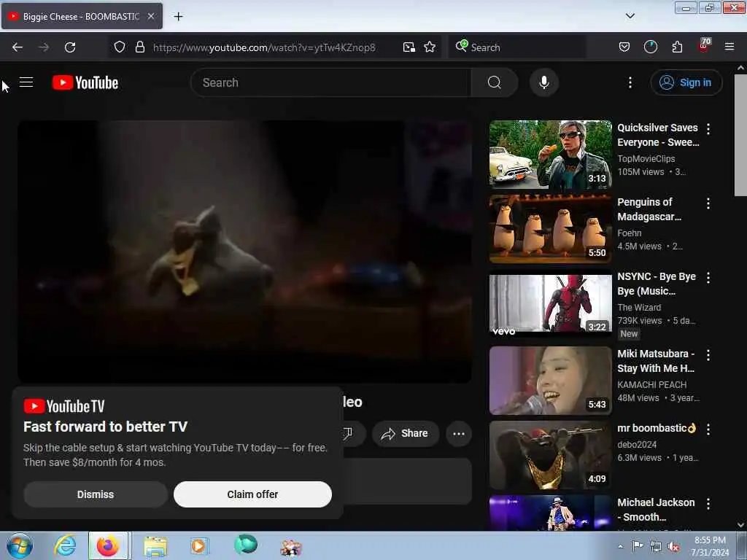Screen dimensions: 747x560
Task: Open the Firefox application hamburger menu
Action: [729, 47]
